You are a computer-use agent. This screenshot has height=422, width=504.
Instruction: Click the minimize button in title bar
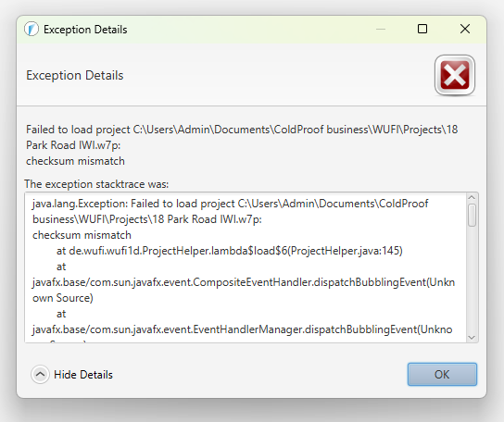381,29
